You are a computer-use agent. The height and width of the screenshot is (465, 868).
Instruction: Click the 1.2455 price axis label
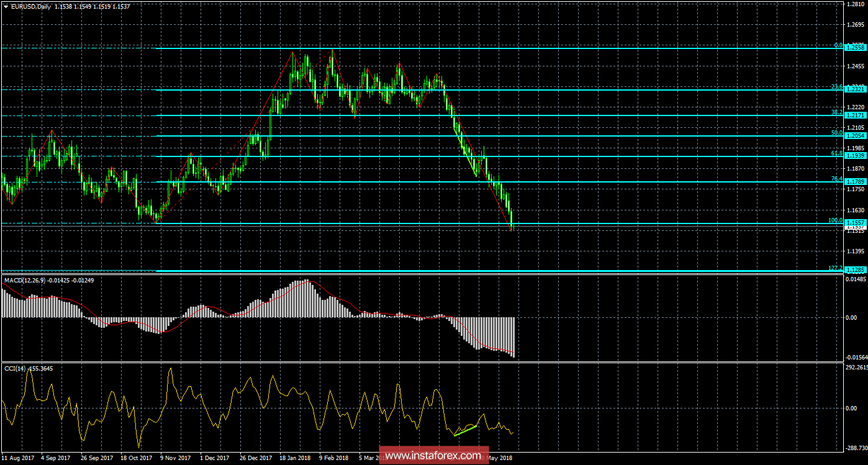point(856,66)
